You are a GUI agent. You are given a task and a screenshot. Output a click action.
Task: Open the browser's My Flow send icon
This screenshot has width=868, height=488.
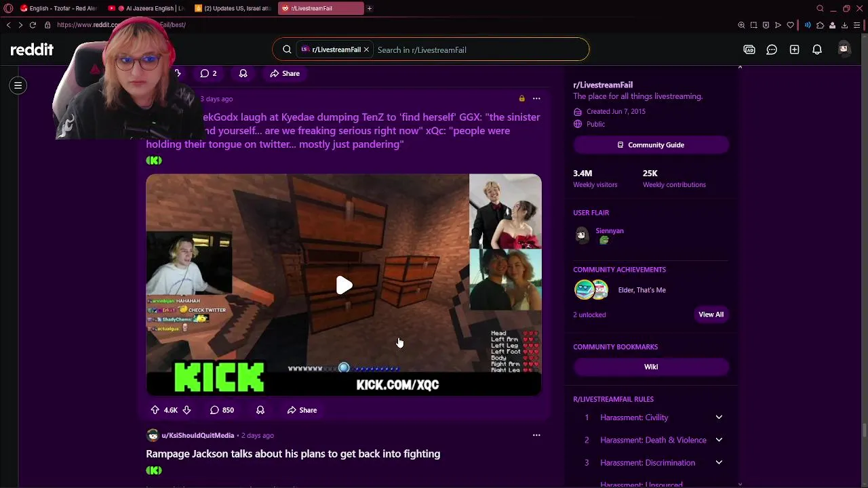778,25
